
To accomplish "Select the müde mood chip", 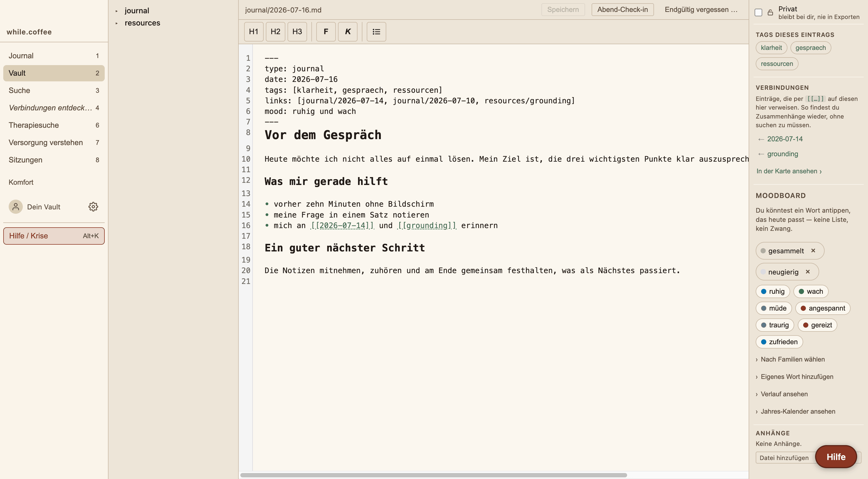I will (x=774, y=308).
